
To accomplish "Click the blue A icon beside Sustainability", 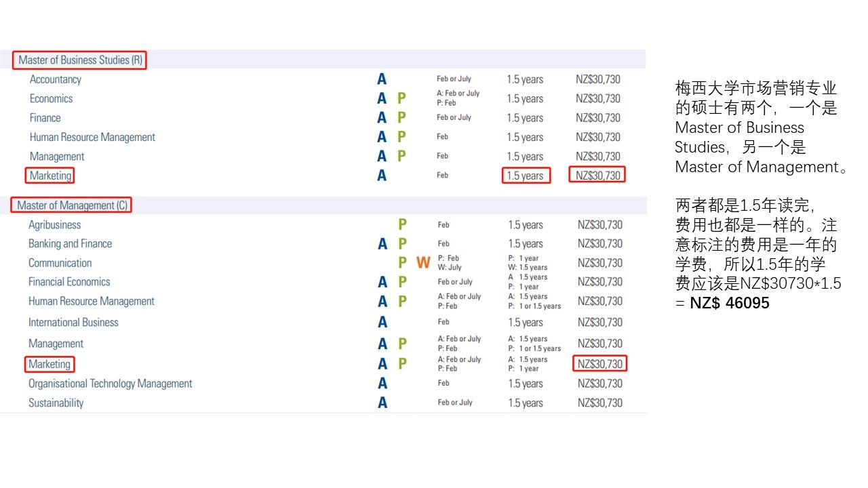I will point(382,403).
